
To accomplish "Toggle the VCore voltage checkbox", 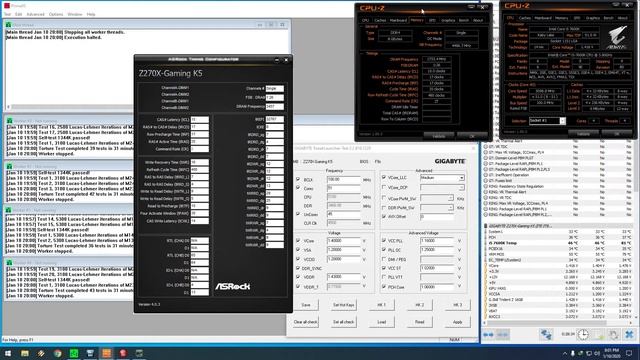I will click(x=298, y=240).
